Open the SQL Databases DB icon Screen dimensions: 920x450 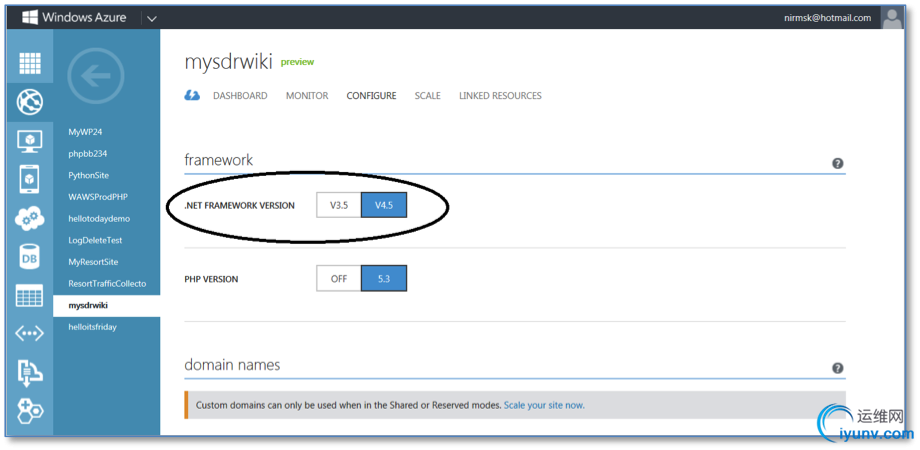pyautogui.click(x=30, y=257)
